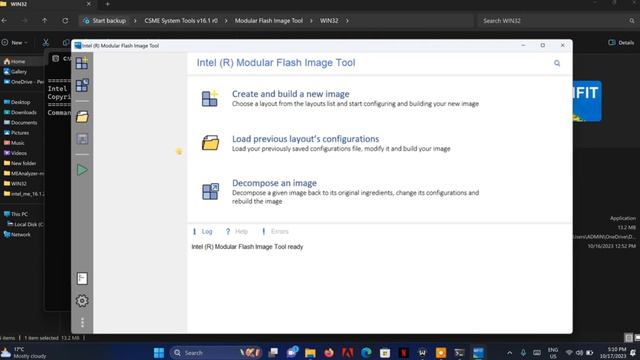Click the search magnifier in MFIT header
Screen dimensions: 640x360
tap(557, 63)
